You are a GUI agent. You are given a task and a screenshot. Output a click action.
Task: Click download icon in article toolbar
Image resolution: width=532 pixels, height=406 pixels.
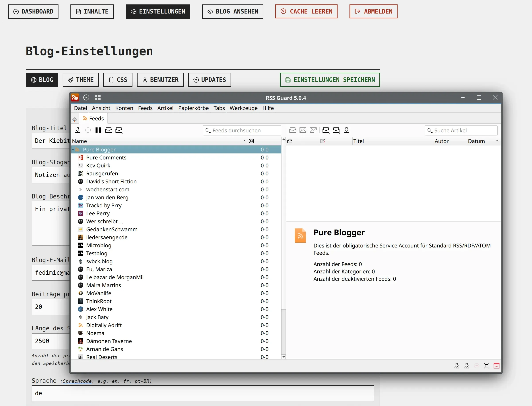(346, 130)
